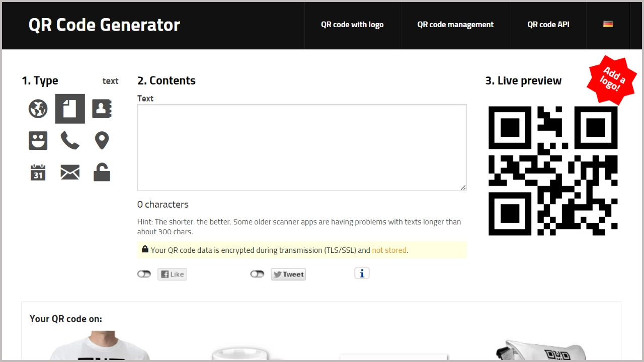The width and height of the screenshot is (644, 362).
Task: Select the calendar event QR type icon
Action: [38, 172]
